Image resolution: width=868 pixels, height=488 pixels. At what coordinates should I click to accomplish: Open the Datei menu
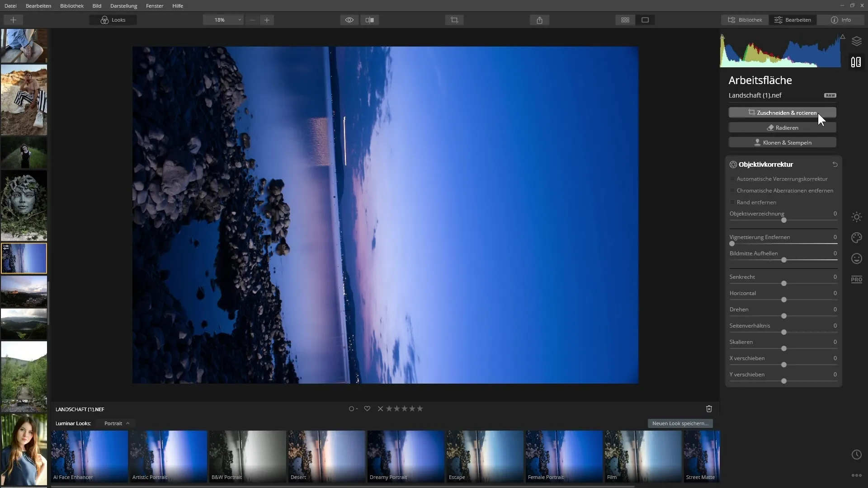(x=10, y=6)
